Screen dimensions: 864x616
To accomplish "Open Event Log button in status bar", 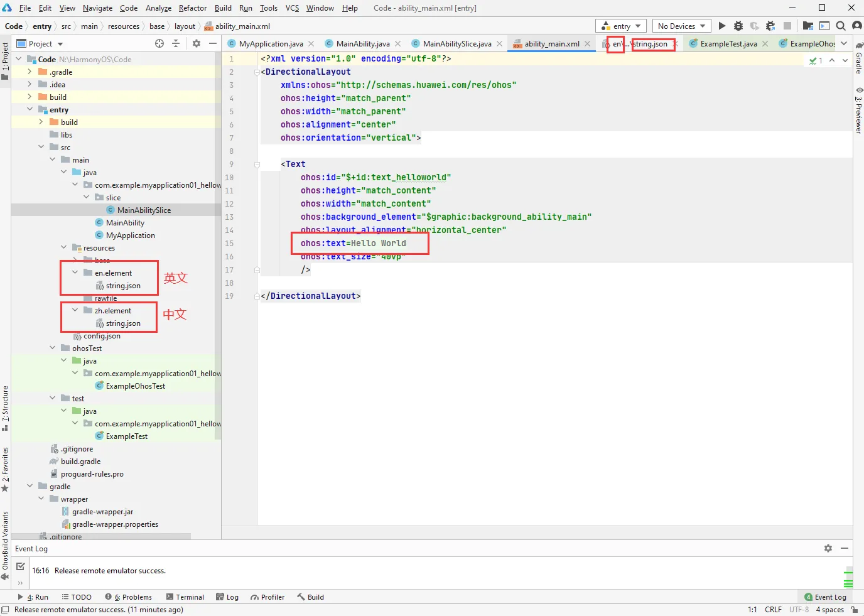I will (825, 597).
